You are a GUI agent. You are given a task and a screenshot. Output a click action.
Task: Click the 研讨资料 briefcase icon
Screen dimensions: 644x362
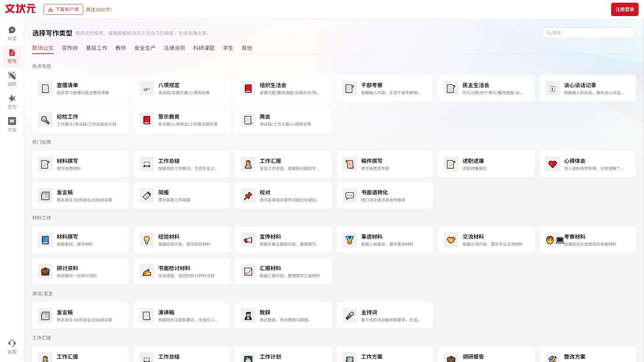tap(45, 271)
